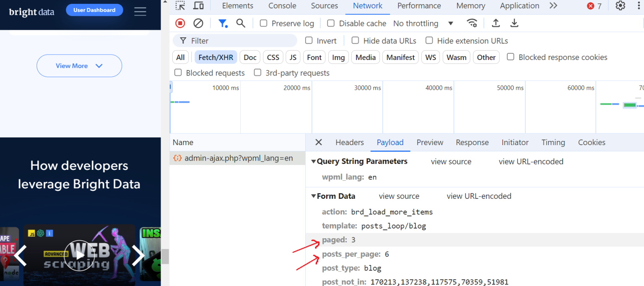Screen dimensions: 644x286
Task: Enable the Preserve log checkbox
Action: [263, 23]
